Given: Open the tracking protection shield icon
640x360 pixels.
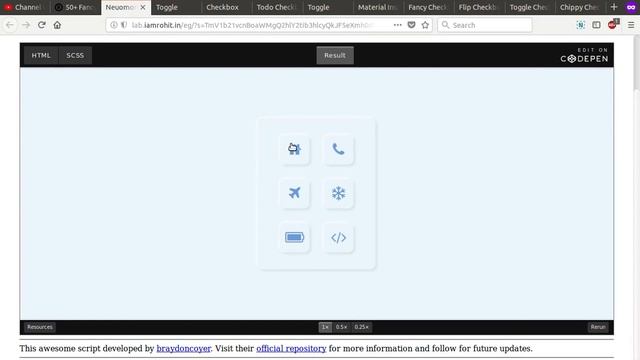Looking at the screenshot, I should (124, 25).
